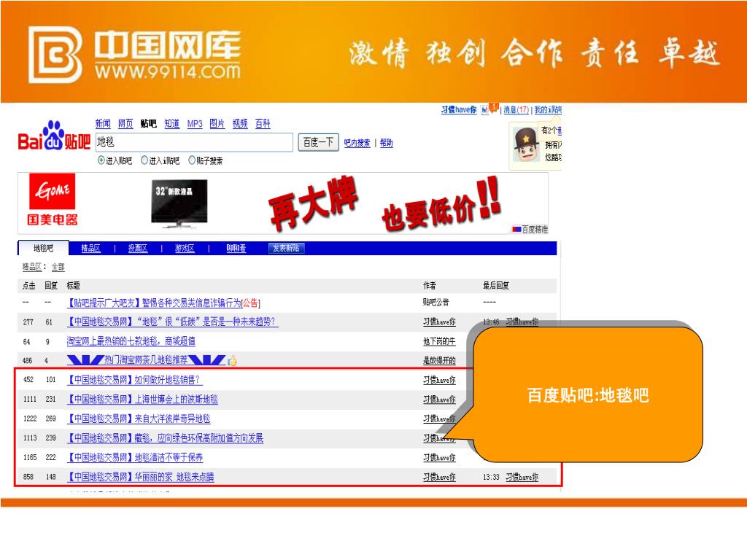Image resolution: width=747 pixels, height=560 pixels.
Task: Open post 热门淘宝网茶几地毯推荐
Action: coord(146,360)
